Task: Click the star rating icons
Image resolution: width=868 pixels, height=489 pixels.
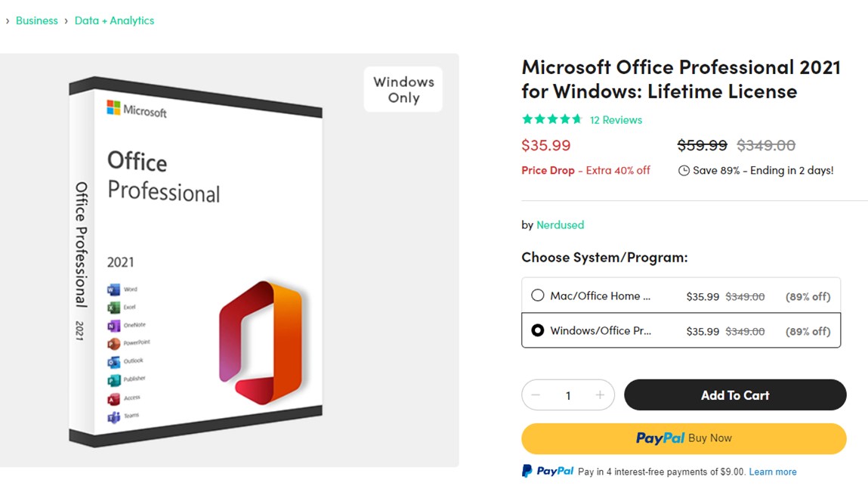Action: point(551,119)
